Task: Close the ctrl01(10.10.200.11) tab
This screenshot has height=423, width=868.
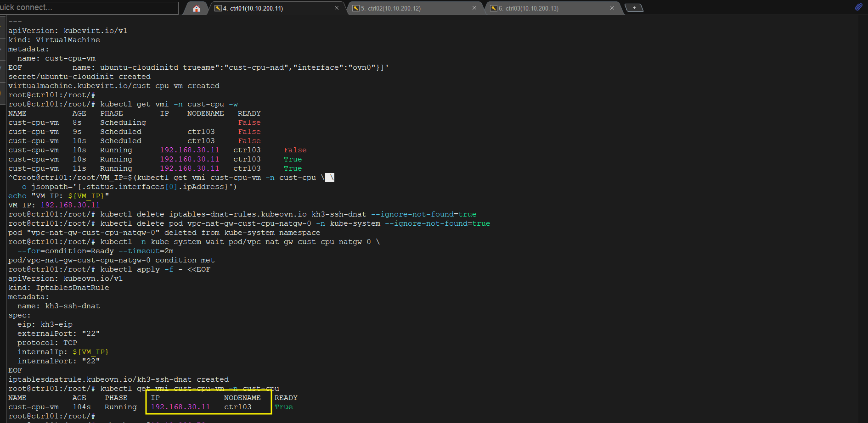Action: point(337,8)
